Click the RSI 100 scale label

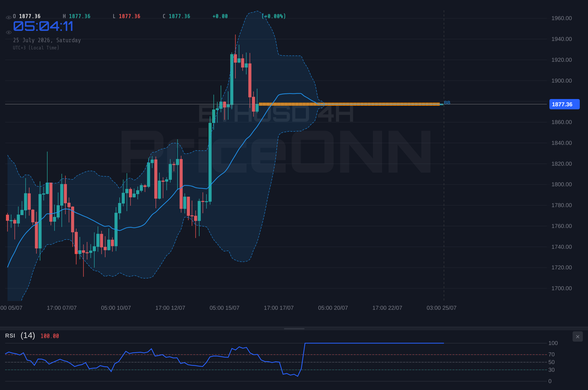(x=553, y=343)
